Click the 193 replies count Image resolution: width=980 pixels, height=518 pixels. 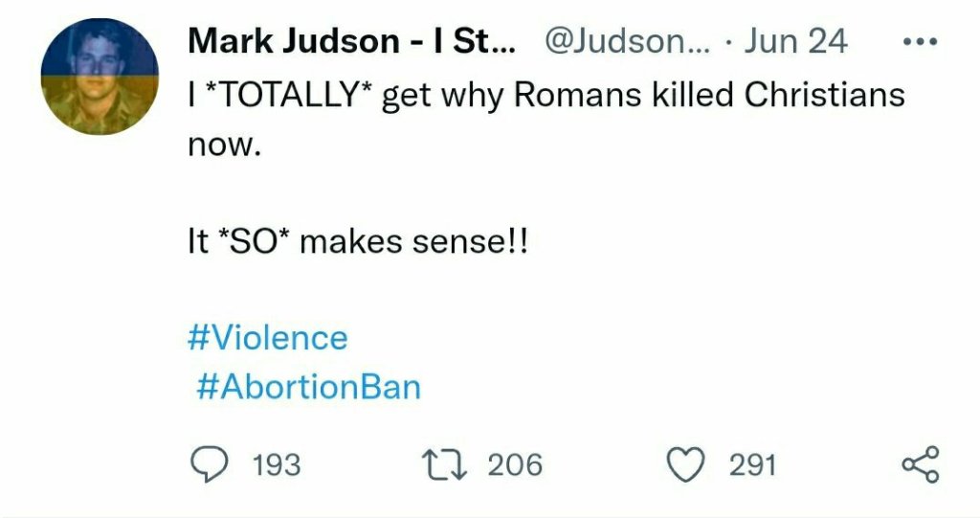277,466
